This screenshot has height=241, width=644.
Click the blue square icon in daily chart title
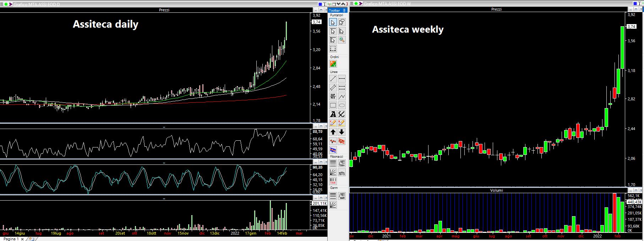pyautogui.click(x=320, y=4)
